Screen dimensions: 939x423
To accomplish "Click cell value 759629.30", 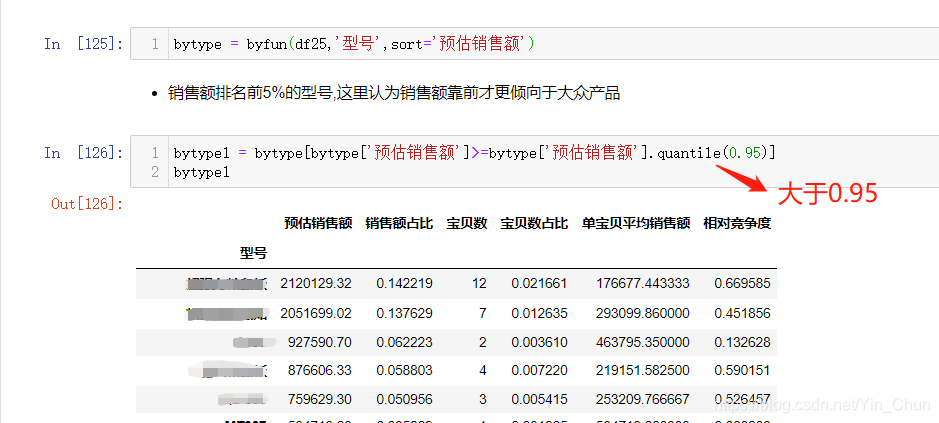I will click(x=320, y=400).
